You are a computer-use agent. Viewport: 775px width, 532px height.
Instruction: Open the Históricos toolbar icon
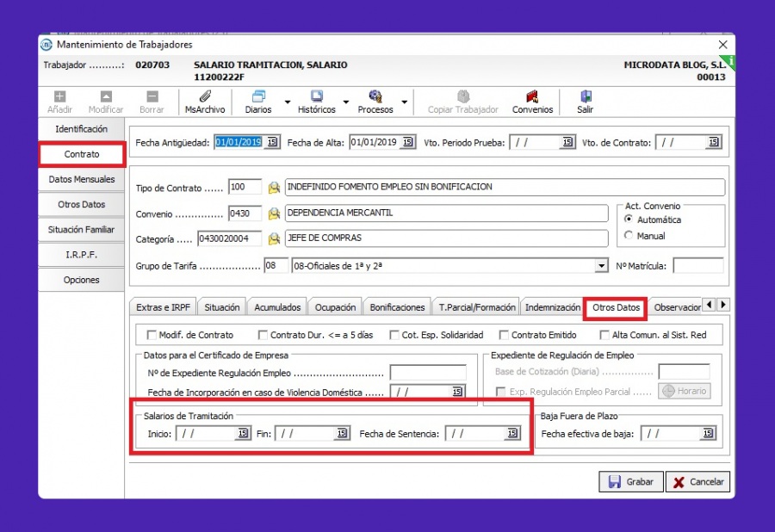317,96
